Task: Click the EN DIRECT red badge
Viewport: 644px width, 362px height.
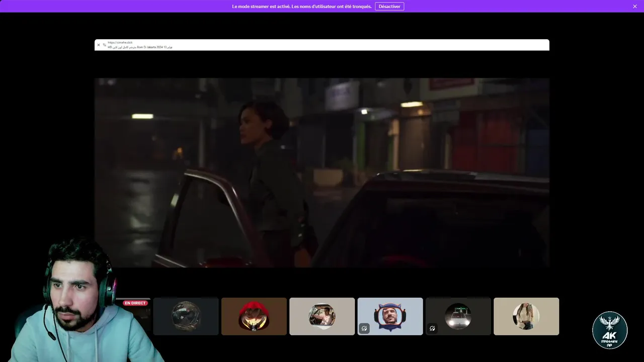Action: [135, 303]
